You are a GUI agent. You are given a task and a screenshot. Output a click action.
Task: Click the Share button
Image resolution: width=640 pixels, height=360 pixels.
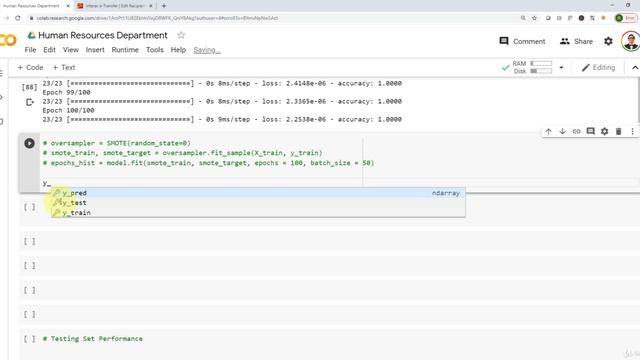[576, 41]
